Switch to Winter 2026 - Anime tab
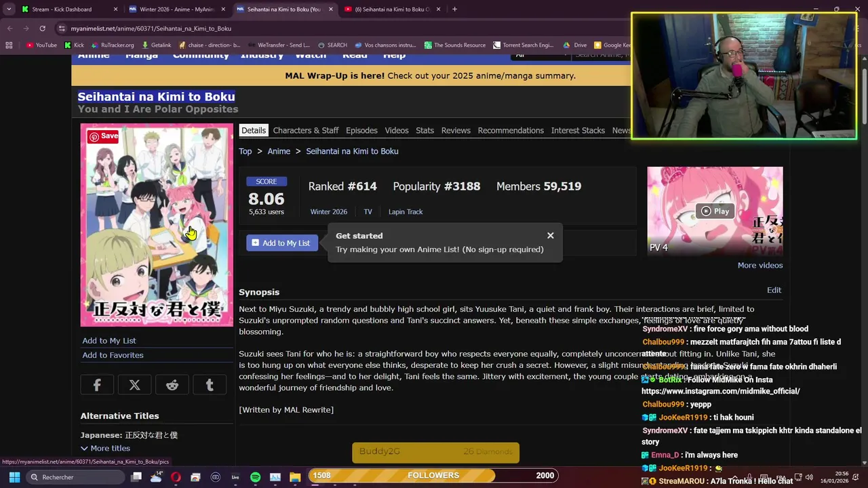 (x=176, y=9)
